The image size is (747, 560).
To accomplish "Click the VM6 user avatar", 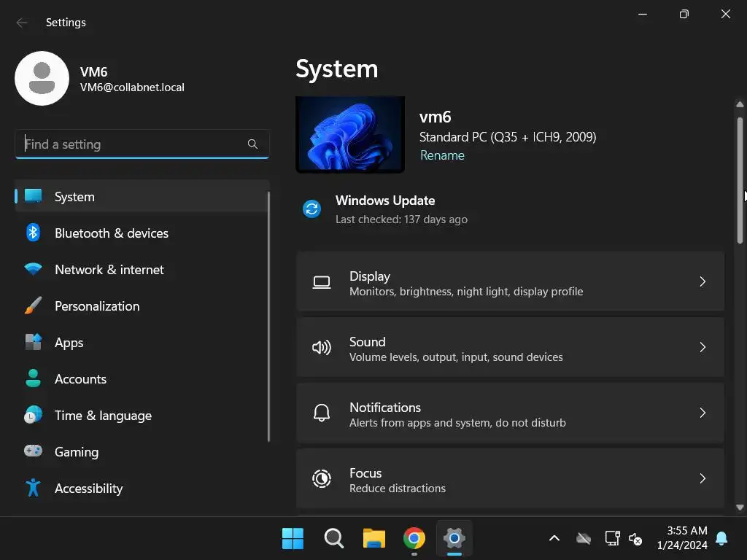I will [x=42, y=79].
